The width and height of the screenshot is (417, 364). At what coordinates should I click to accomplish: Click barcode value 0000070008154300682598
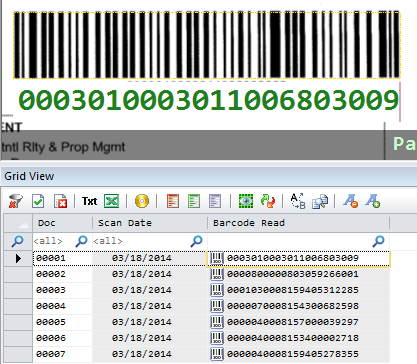(293, 306)
